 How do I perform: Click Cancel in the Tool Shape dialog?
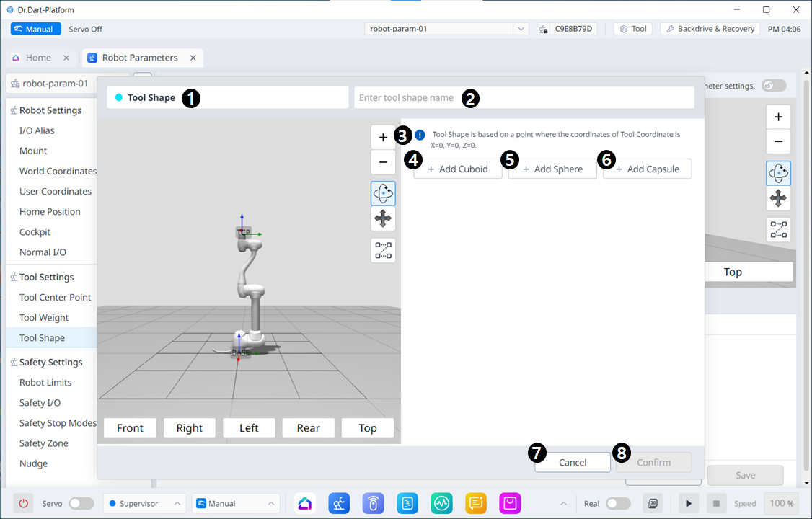573,463
